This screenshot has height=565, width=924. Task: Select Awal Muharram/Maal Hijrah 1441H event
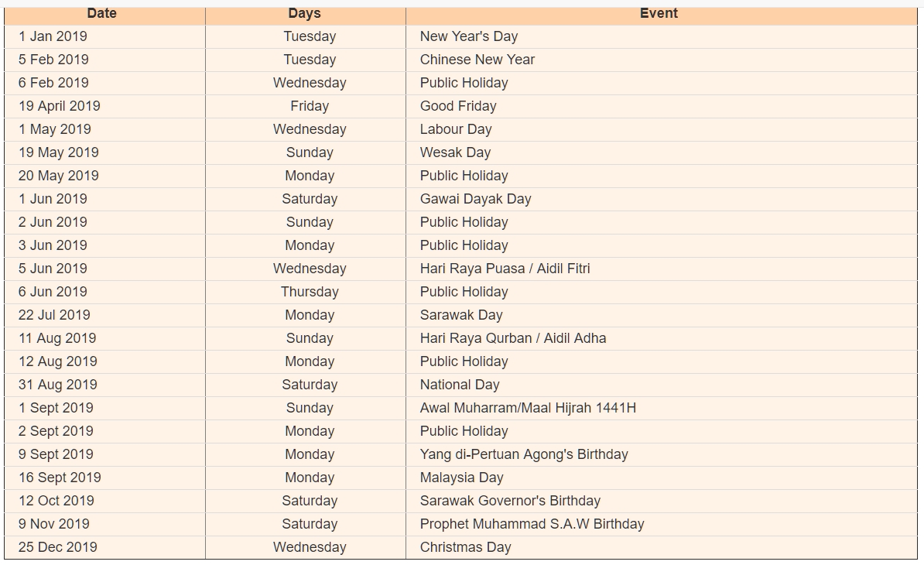528,408
